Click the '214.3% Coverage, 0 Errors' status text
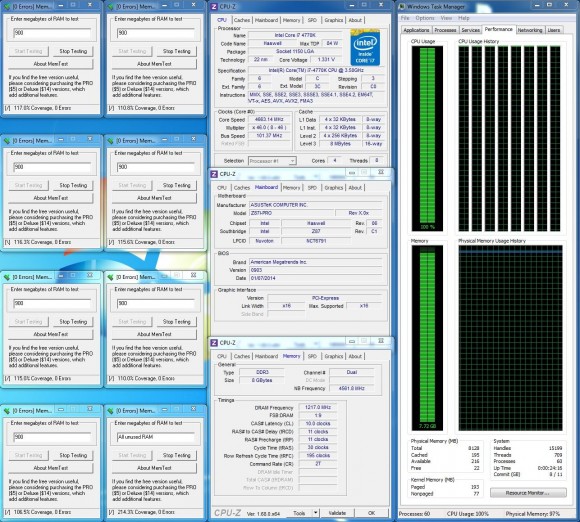 [x=145, y=512]
